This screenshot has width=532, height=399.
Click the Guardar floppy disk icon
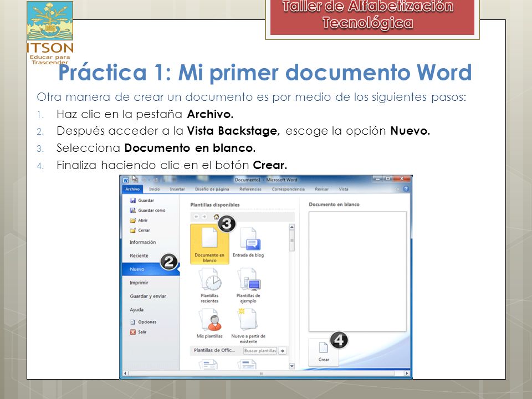[132, 201]
